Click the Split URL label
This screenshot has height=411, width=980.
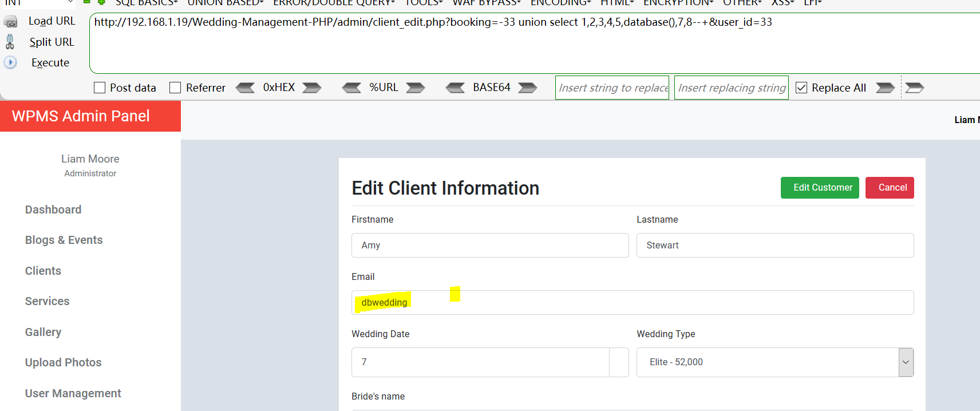coord(52,42)
